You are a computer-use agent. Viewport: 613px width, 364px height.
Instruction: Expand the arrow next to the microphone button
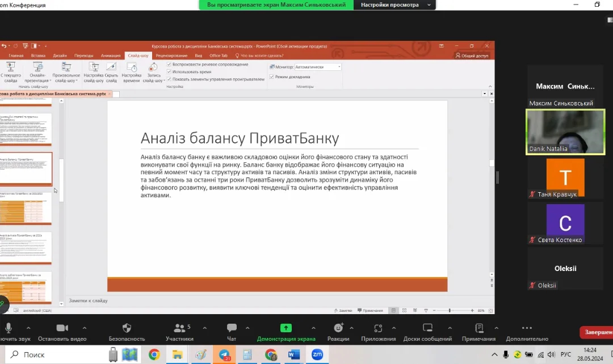pos(28,328)
